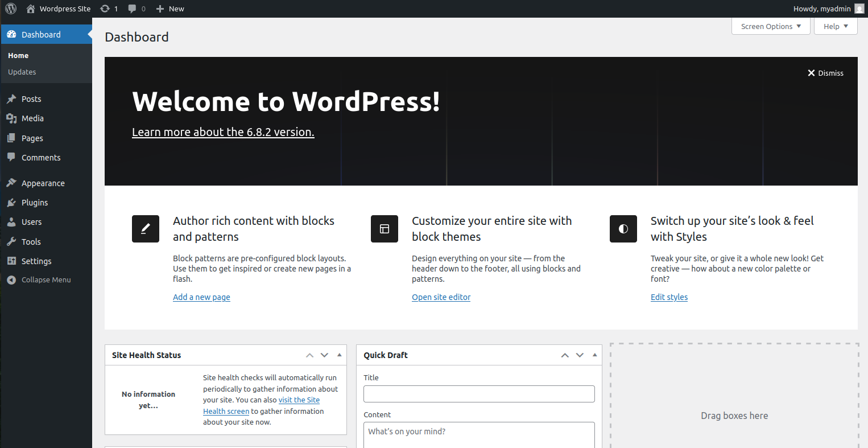Click the layout icon for block themes

click(x=385, y=229)
